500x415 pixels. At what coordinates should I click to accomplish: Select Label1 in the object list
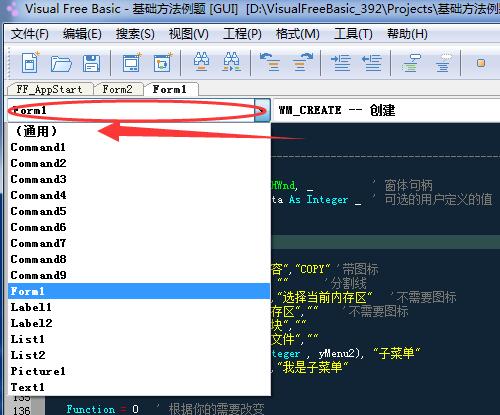(139, 307)
